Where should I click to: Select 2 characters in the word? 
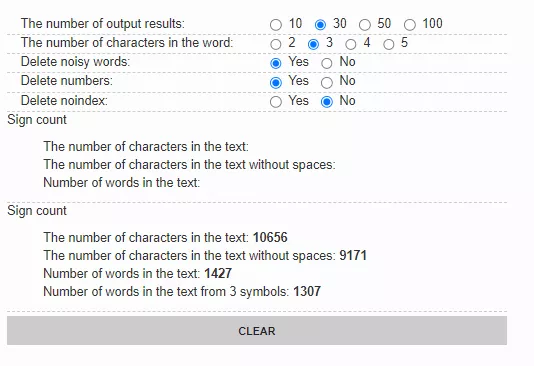click(x=276, y=44)
